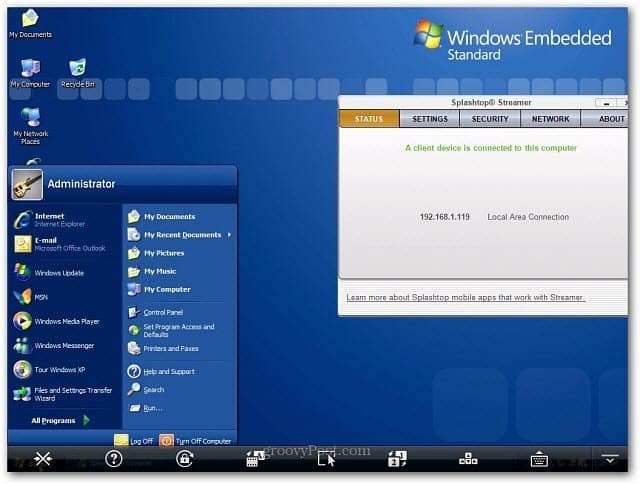Click the Local Area Connection text
This screenshot has height=484, width=640.
tap(528, 217)
